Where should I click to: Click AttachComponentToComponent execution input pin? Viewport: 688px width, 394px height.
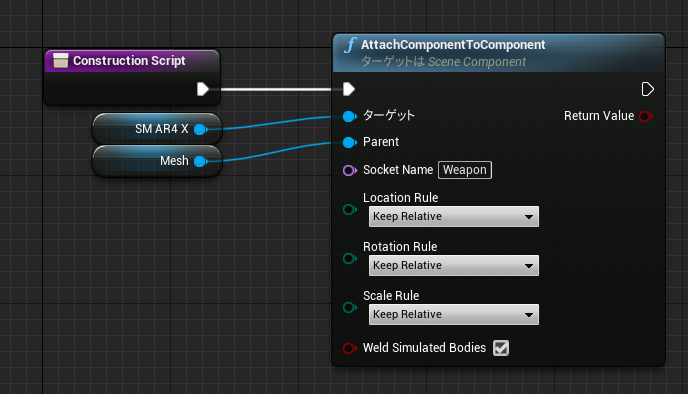coord(349,89)
